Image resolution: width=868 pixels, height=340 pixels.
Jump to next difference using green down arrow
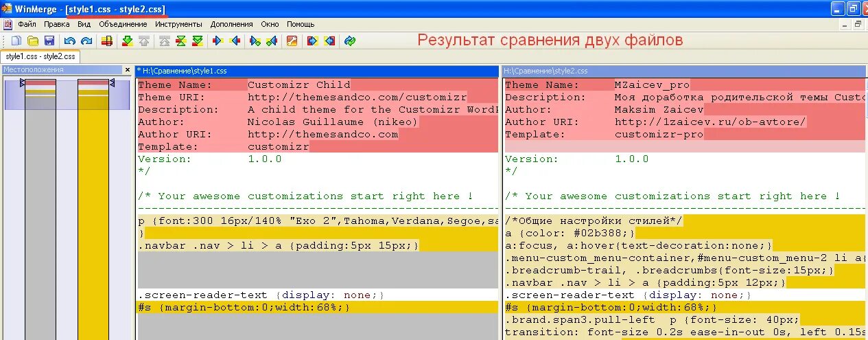coord(128,41)
